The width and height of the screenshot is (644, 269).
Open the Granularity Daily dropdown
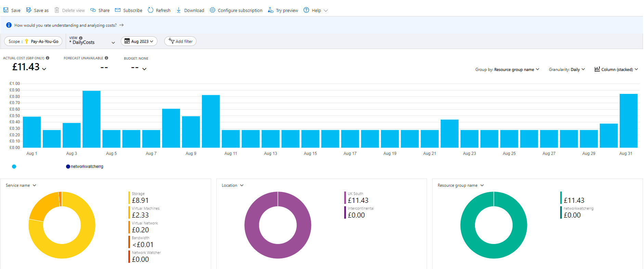click(567, 70)
